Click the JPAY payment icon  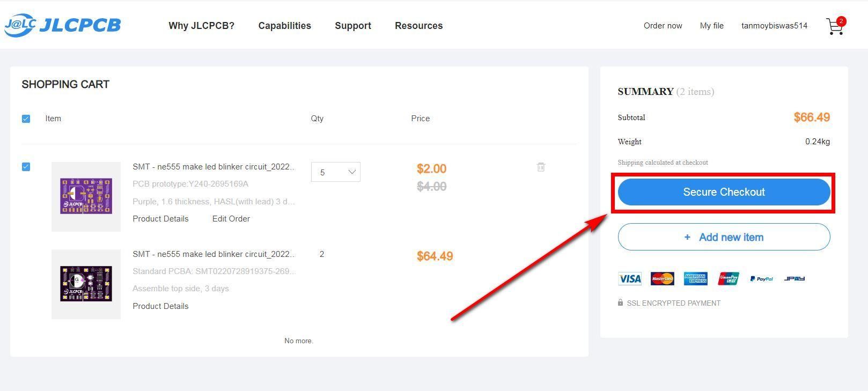(795, 278)
